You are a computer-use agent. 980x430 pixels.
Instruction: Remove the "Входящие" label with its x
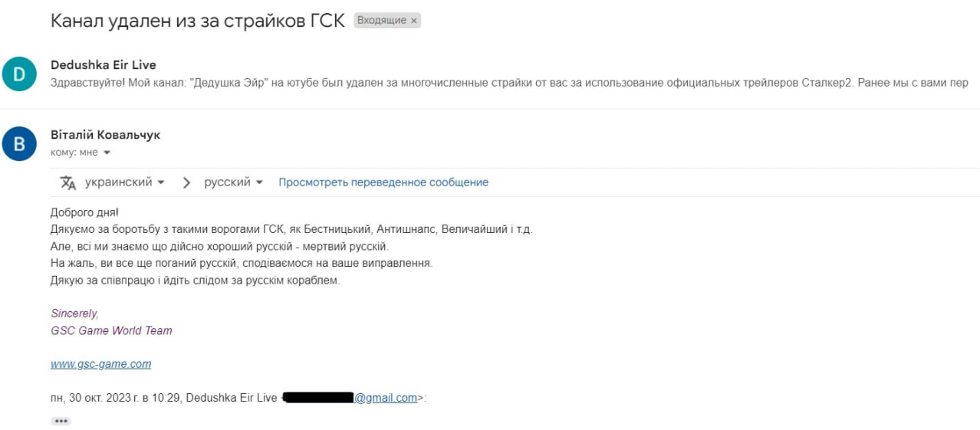414,21
